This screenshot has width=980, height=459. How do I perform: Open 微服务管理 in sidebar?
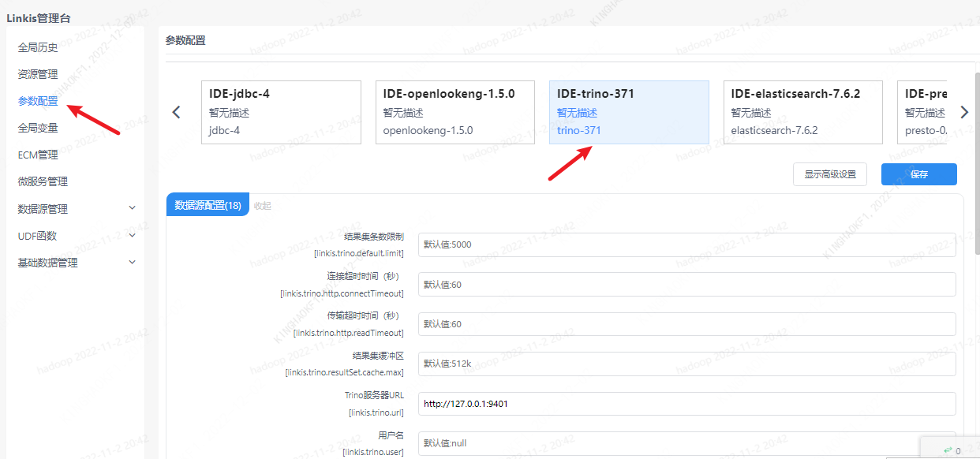43,181
